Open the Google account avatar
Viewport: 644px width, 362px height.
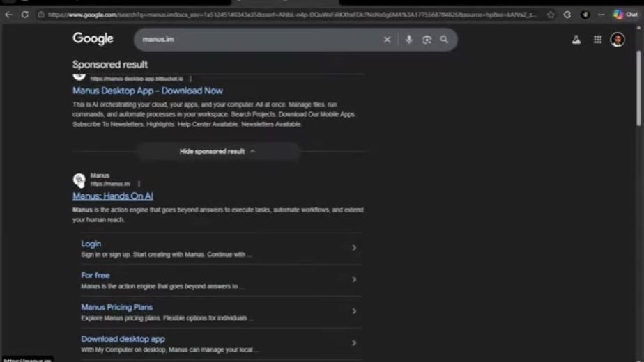(x=618, y=40)
